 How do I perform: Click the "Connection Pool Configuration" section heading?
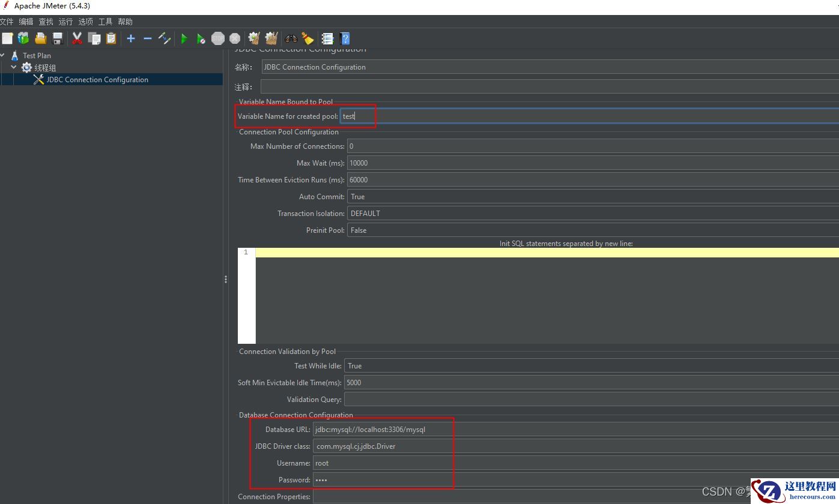pyautogui.click(x=289, y=132)
